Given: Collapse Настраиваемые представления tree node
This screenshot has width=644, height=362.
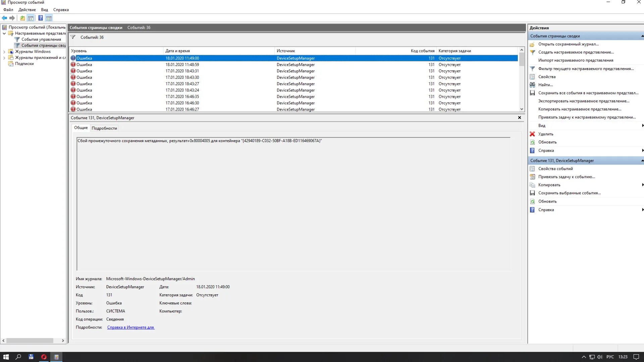Looking at the screenshot, I should (x=4, y=34).
